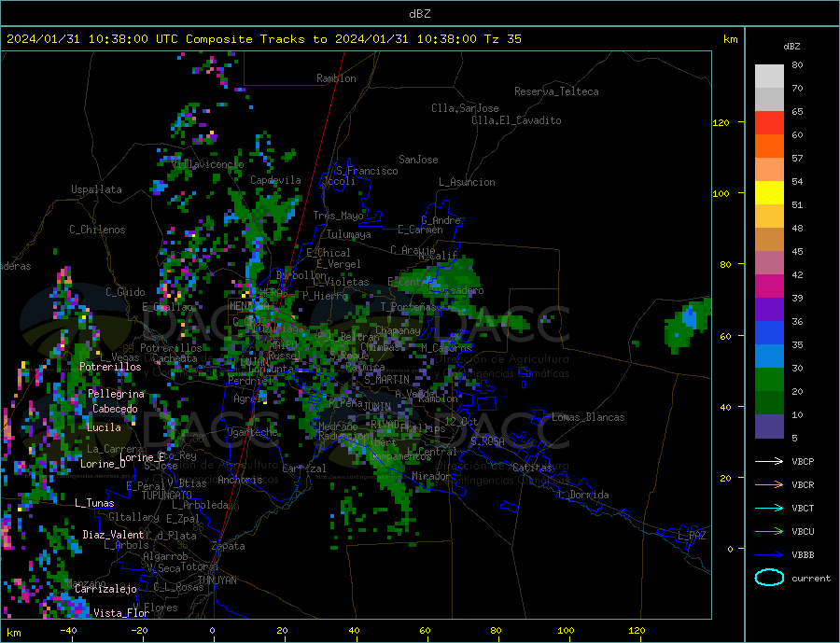Click the 'Tulumaya' map label
The image size is (840, 643).
click(x=349, y=234)
